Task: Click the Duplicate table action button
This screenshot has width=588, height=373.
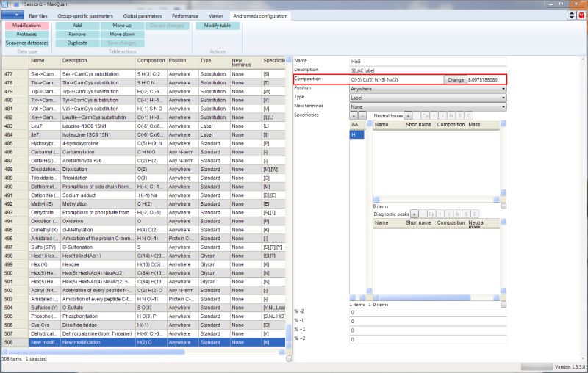Action: pyautogui.click(x=77, y=43)
